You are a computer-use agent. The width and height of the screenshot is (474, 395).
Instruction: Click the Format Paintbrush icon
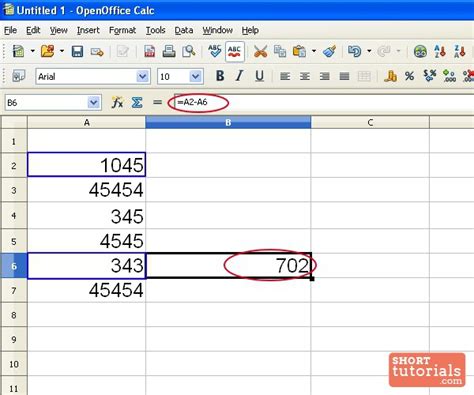(329, 52)
